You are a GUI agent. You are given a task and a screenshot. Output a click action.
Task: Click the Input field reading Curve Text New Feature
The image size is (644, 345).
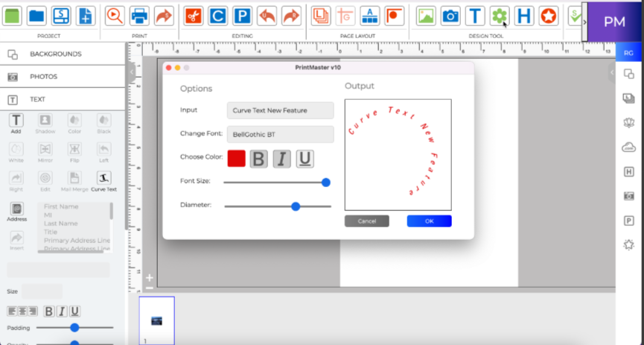coord(281,110)
